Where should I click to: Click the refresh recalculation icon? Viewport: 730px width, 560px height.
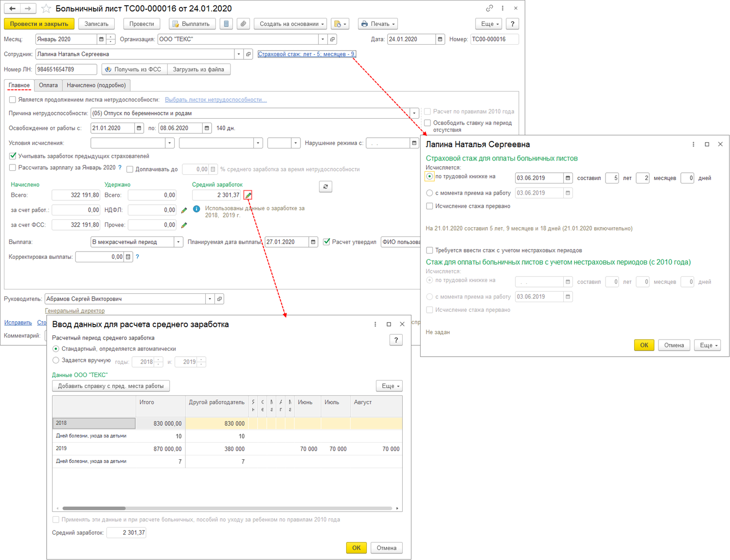[x=326, y=186]
